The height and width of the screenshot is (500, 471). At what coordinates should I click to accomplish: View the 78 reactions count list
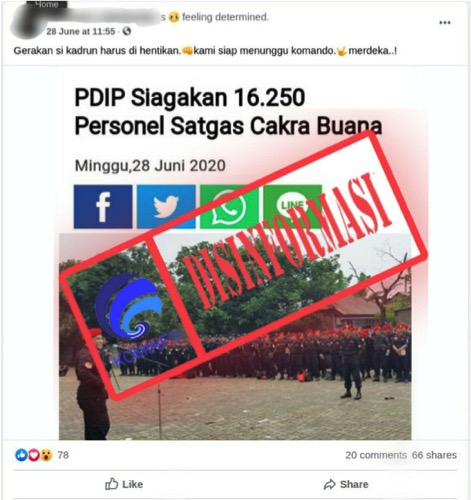63,455
